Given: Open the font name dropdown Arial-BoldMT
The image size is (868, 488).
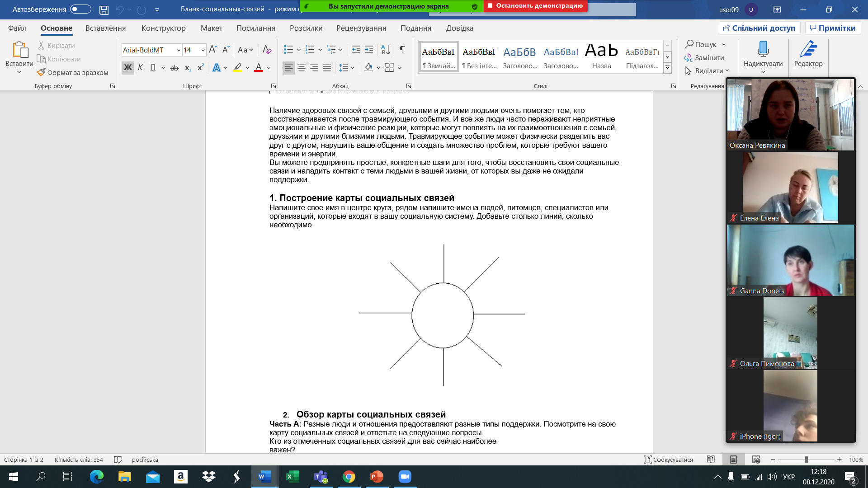Looking at the screenshot, I should (179, 50).
